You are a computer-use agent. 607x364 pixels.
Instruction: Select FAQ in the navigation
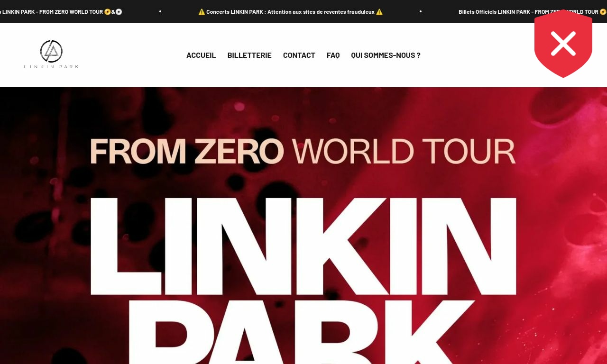333,55
